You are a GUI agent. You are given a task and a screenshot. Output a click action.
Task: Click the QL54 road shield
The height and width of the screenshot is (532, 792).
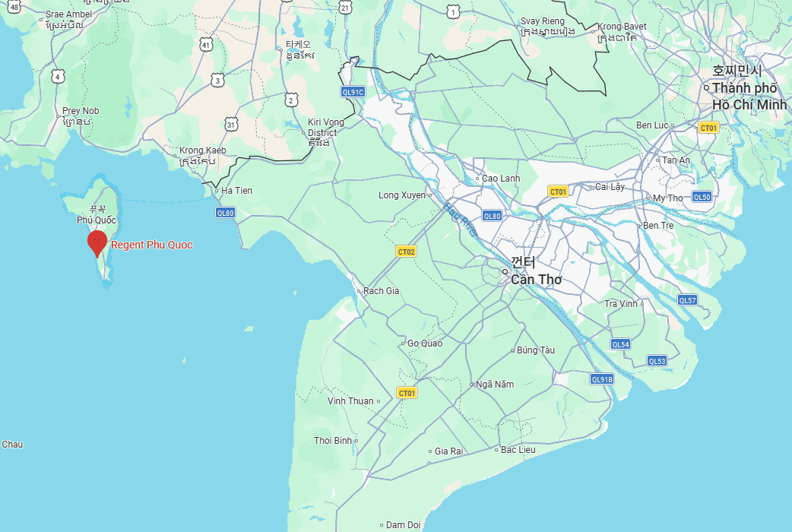620,344
